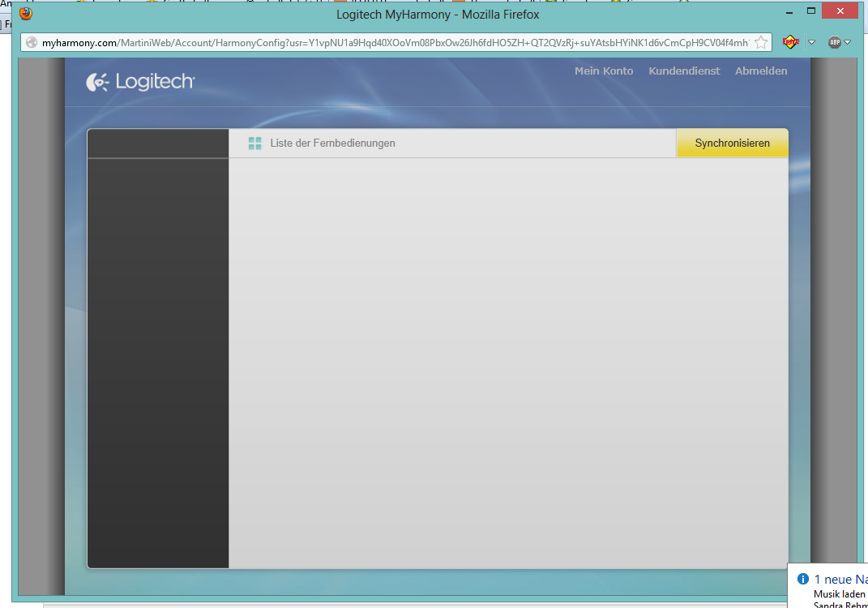Click the Adblock Plus icon
The image size is (868, 608).
coord(834,42)
